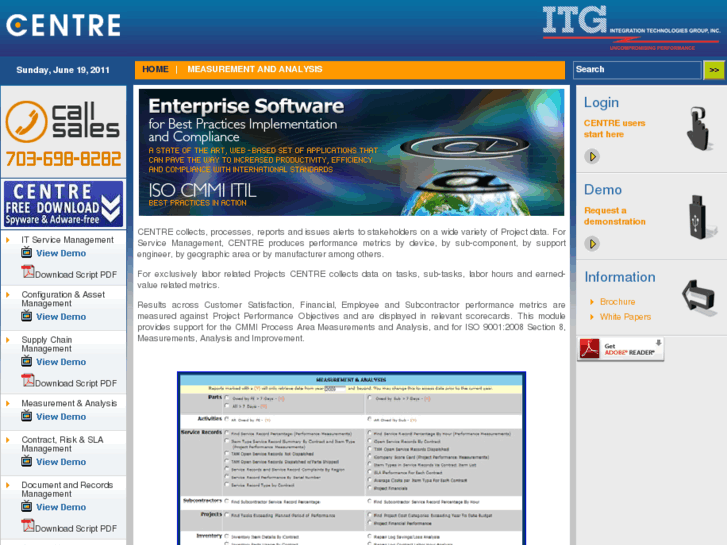727x545 pixels.
Task: Click TV icon for Measurement & Analysis demo
Action: pyautogui.click(x=26, y=416)
